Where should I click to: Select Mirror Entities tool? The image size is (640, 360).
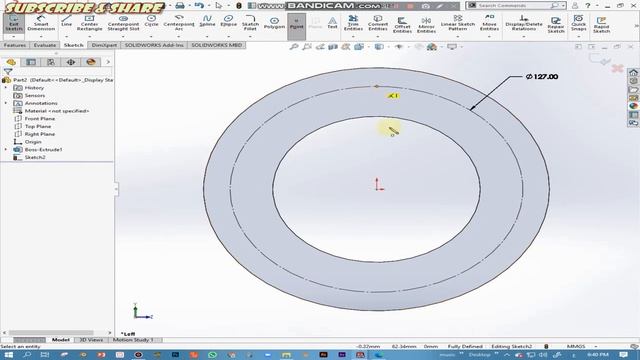click(426, 25)
